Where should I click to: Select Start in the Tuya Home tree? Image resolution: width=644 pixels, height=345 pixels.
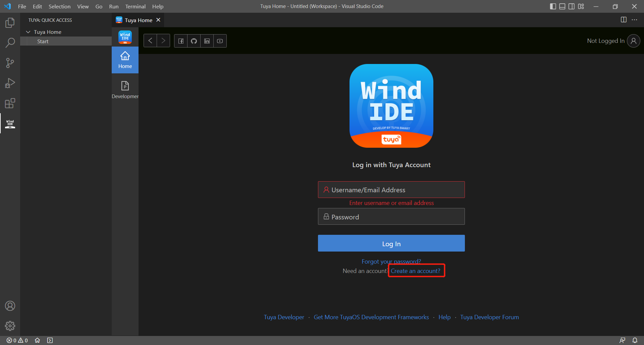[66, 41]
